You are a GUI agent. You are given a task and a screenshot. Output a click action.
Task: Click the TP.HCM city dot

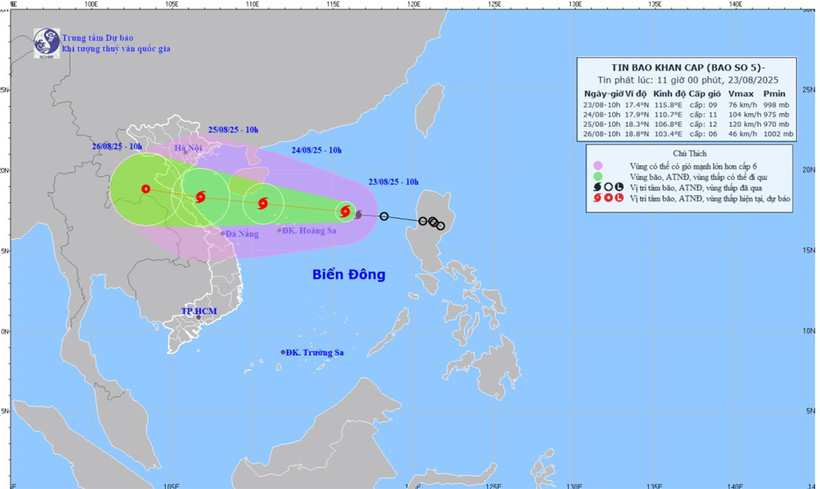pyautogui.click(x=199, y=317)
